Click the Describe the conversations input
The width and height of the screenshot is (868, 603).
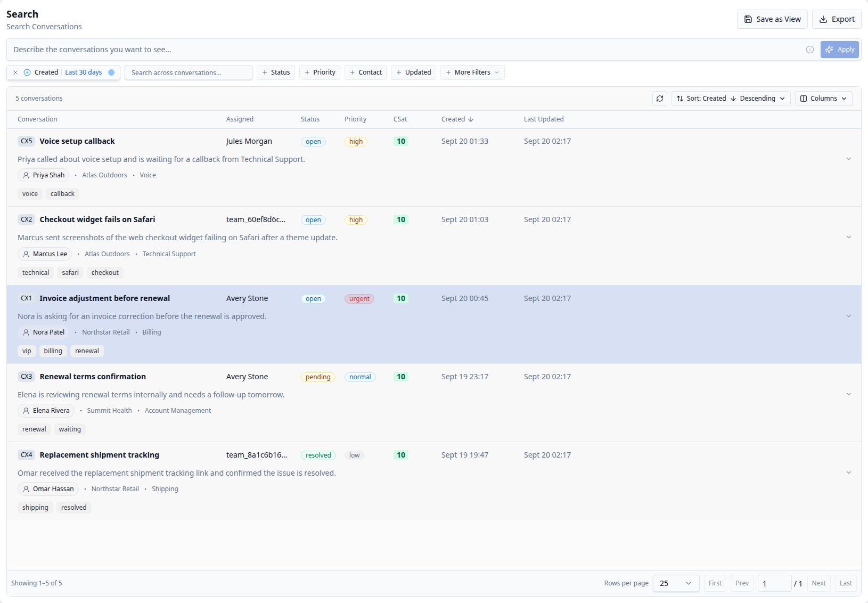(405, 50)
